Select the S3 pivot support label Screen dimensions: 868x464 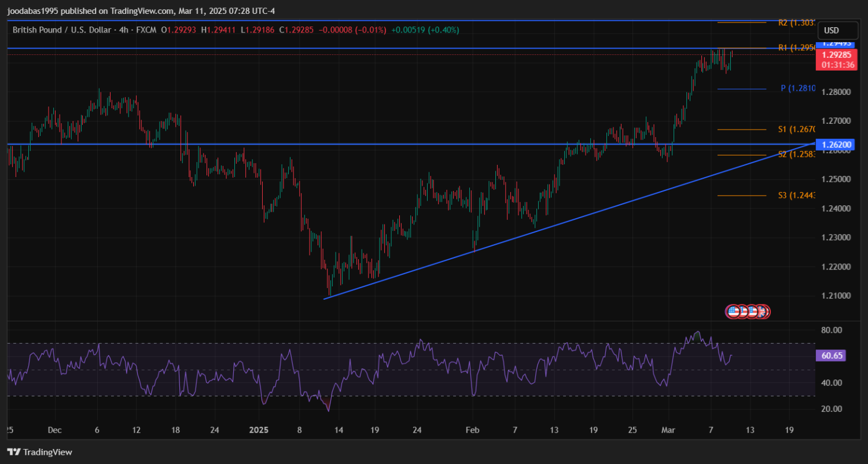click(x=796, y=196)
